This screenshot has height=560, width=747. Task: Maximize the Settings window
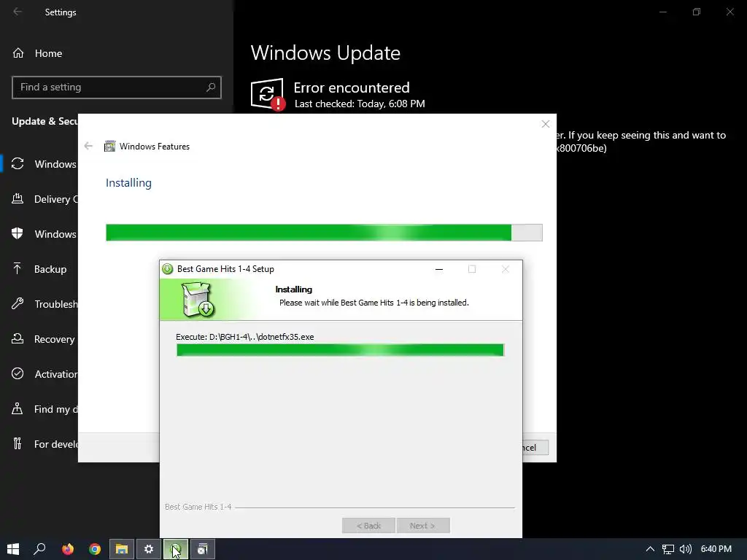coord(697,12)
